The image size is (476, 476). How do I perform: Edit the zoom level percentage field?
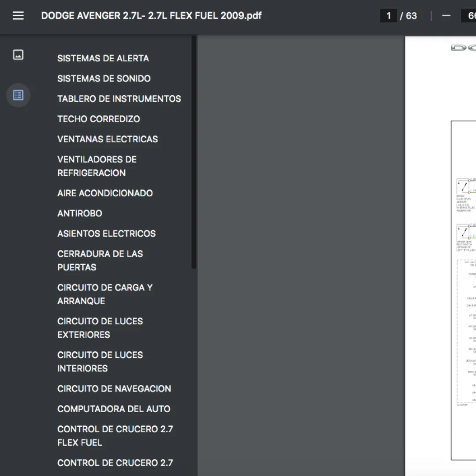(x=469, y=15)
